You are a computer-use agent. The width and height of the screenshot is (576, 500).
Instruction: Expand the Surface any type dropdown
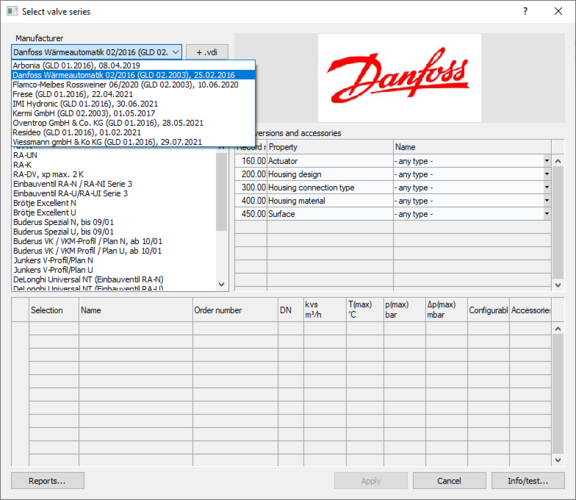point(547,214)
